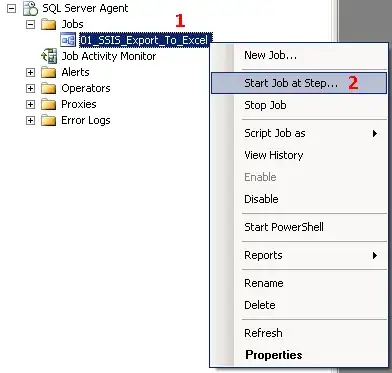Collapse the Jobs folder node
The width and height of the screenshot is (392, 373).
pos(30,24)
